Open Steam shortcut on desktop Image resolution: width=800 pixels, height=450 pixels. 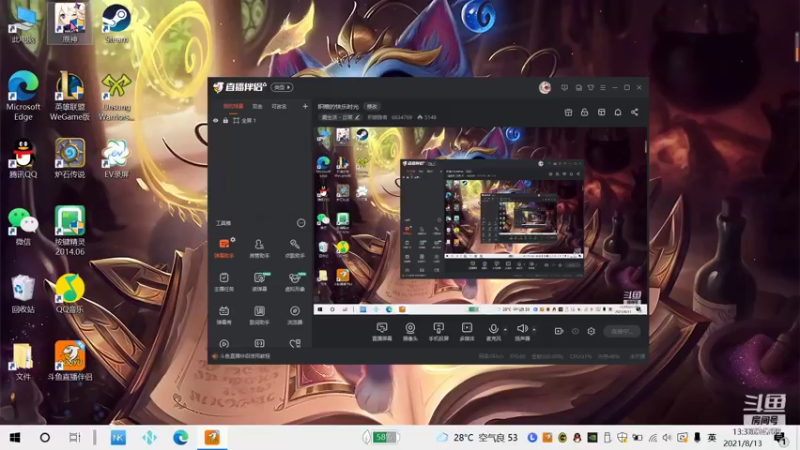tap(116, 23)
